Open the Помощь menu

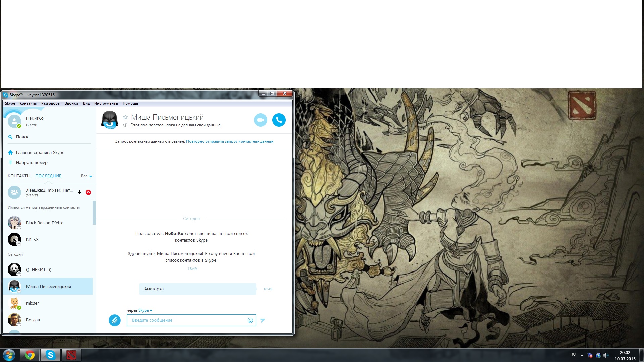point(130,103)
